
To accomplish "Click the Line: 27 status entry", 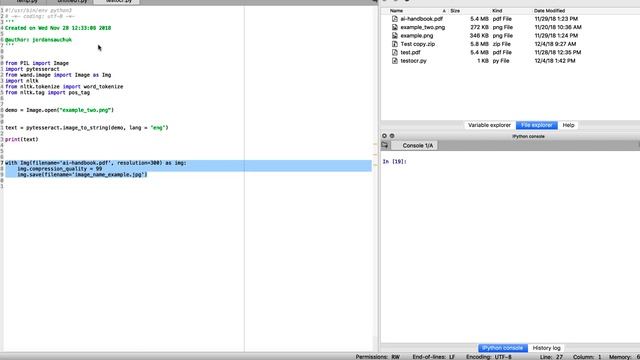I will coord(551,357).
